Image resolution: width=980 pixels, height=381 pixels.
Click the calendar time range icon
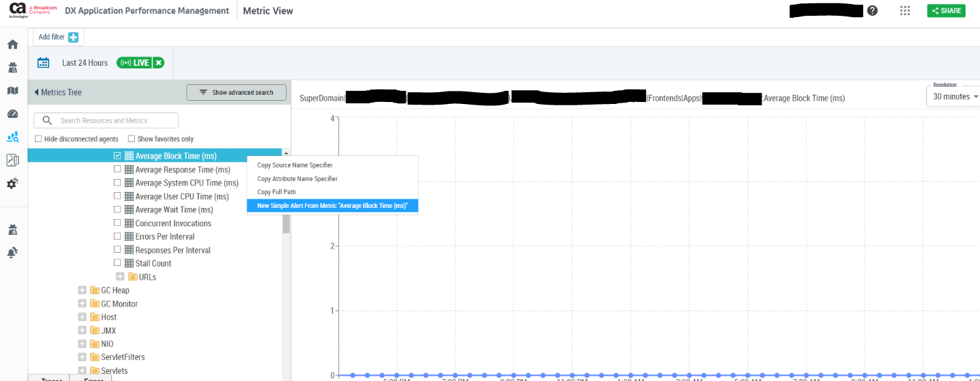click(x=43, y=63)
